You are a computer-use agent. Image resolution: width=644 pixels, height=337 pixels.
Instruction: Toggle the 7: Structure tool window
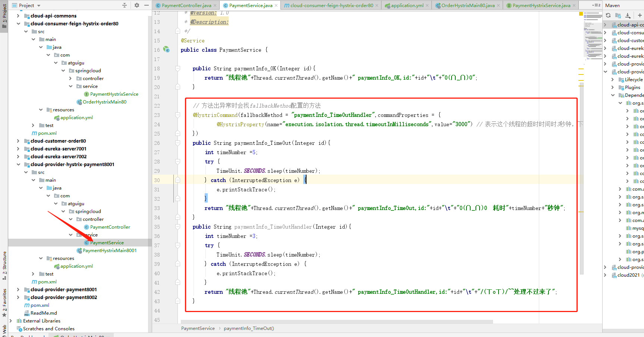click(x=4, y=265)
